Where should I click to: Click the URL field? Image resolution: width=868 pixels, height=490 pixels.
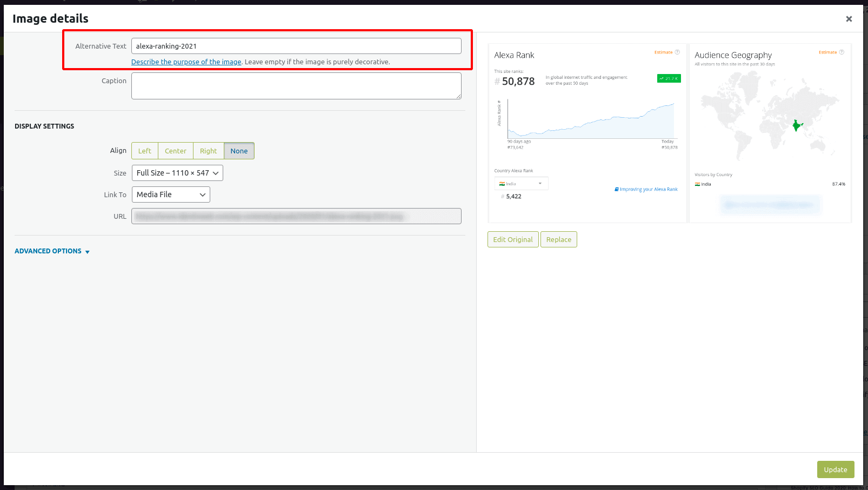pos(296,216)
